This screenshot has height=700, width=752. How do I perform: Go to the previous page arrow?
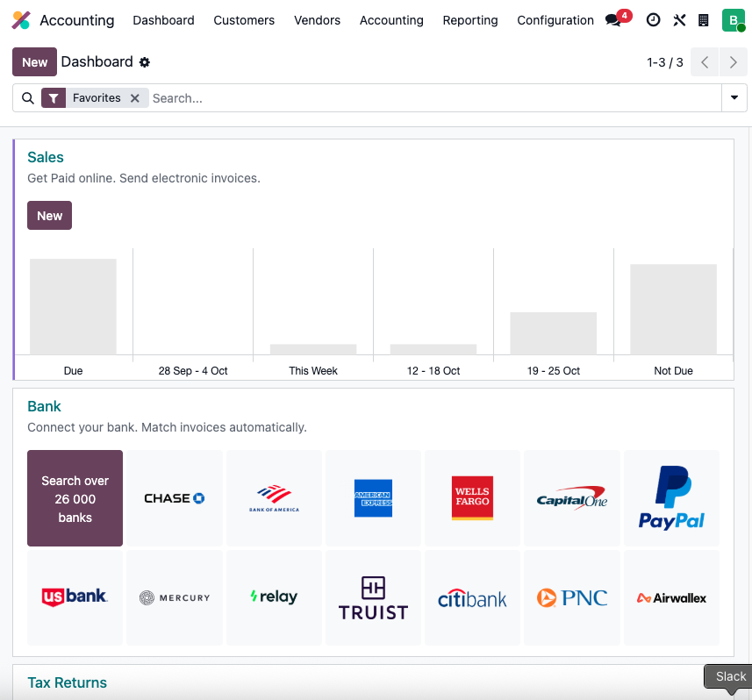pyautogui.click(x=705, y=62)
